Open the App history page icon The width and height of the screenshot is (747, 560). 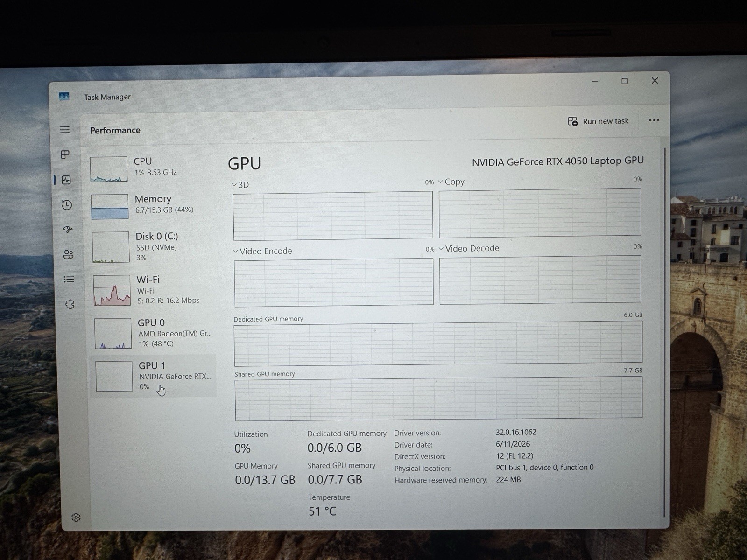67,205
